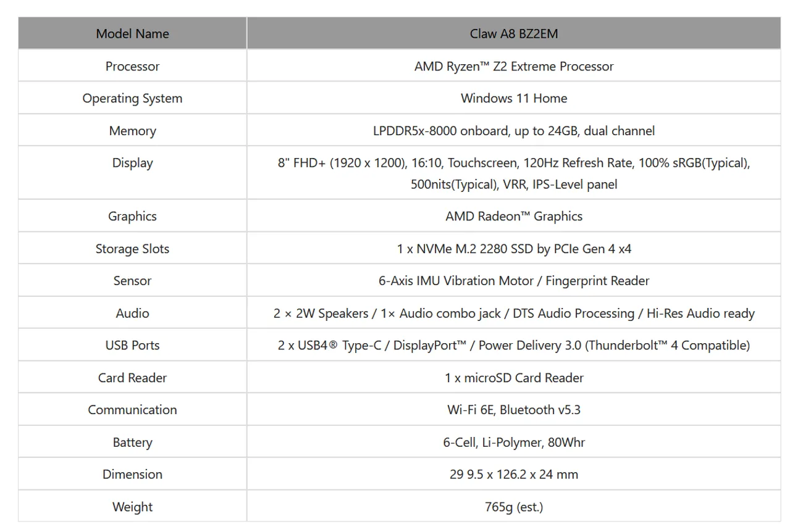Click the 6-Cell Li-Polymer 80Whr battery value
The width and height of the screenshot is (803, 532).
coord(513,442)
